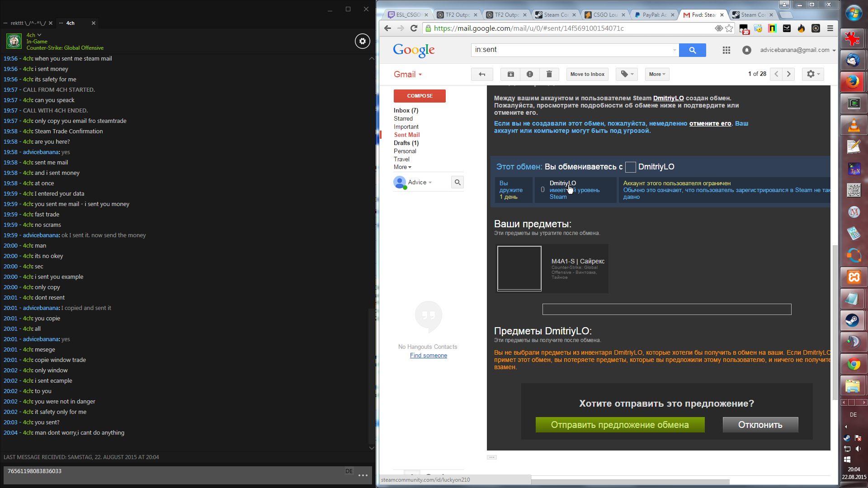
Task: Click the Find someone hangouts link
Action: click(x=428, y=356)
